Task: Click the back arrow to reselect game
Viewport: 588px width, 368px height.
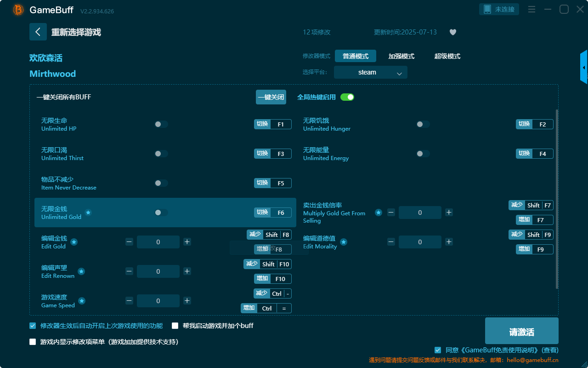Action: coord(38,32)
